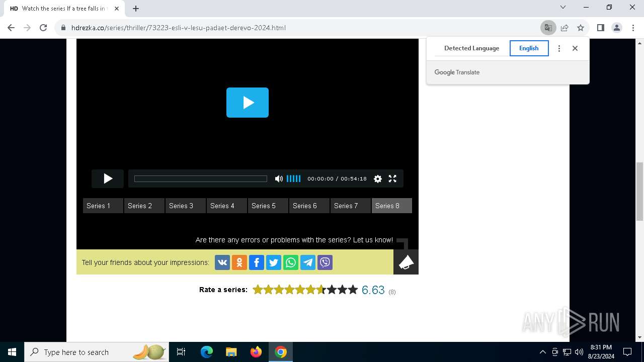644x362 pixels.
Task: Rate the series with the tenth star
Action: pyautogui.click(x=353, y=290)
